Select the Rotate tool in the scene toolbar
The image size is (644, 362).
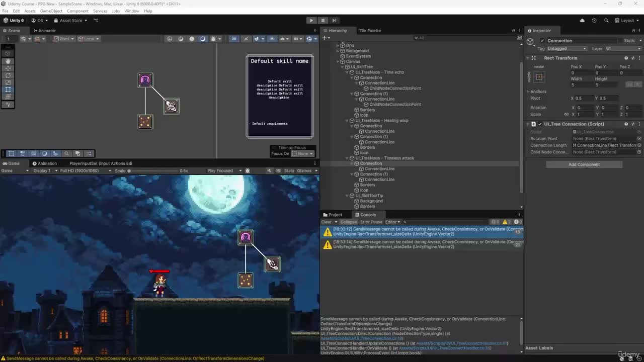click(x=8, y=75)
